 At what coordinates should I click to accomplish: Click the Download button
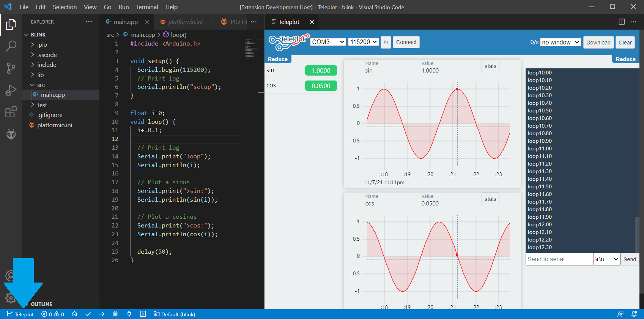tap(598, 43)
